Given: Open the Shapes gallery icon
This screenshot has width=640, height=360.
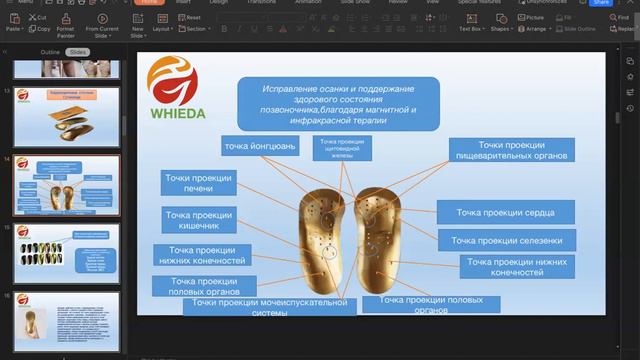Looking at the screenshot, I should [501, 19].
